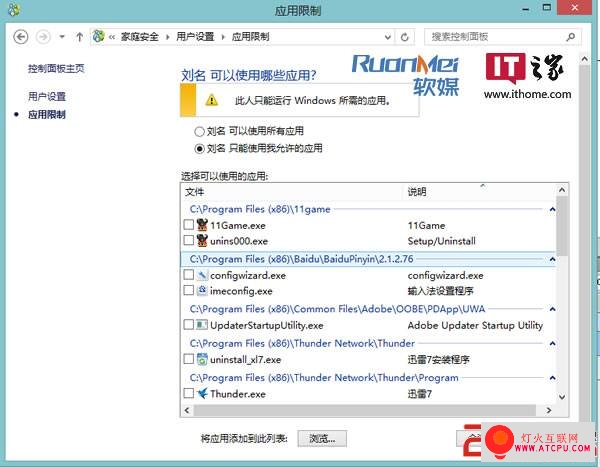The image size is (600, 467).
Task: Check the configwizard.exe checkbox
Action: pos(189,275)
